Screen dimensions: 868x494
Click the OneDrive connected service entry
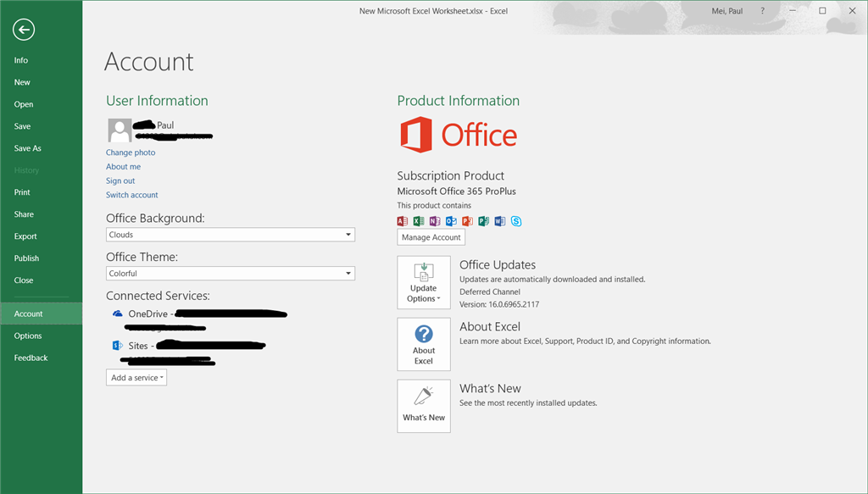click(x=199, y=319)
